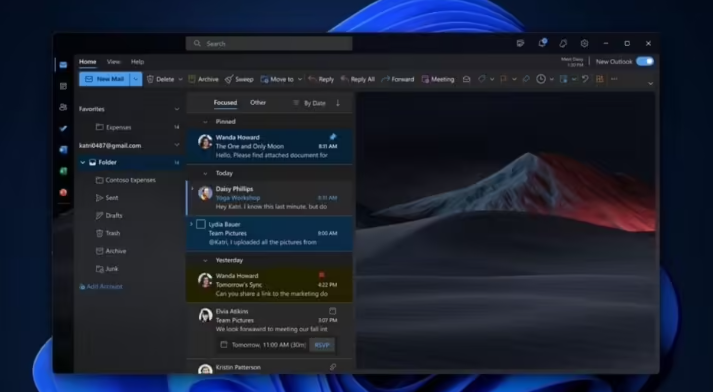Click the Archive button
713x392 pixels.
click(x=203, y=79)
